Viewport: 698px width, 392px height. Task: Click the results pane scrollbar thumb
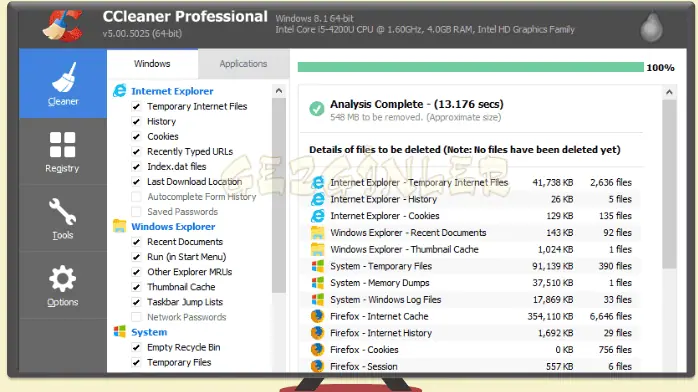tap(669, 184)
